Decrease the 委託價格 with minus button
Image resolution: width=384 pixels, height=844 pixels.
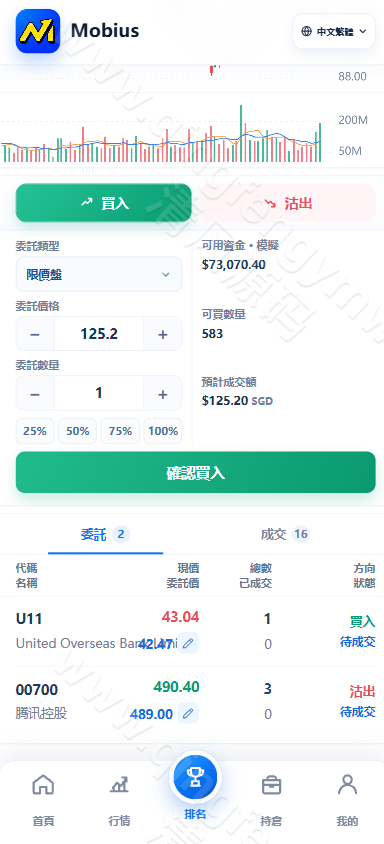(35, 334)
